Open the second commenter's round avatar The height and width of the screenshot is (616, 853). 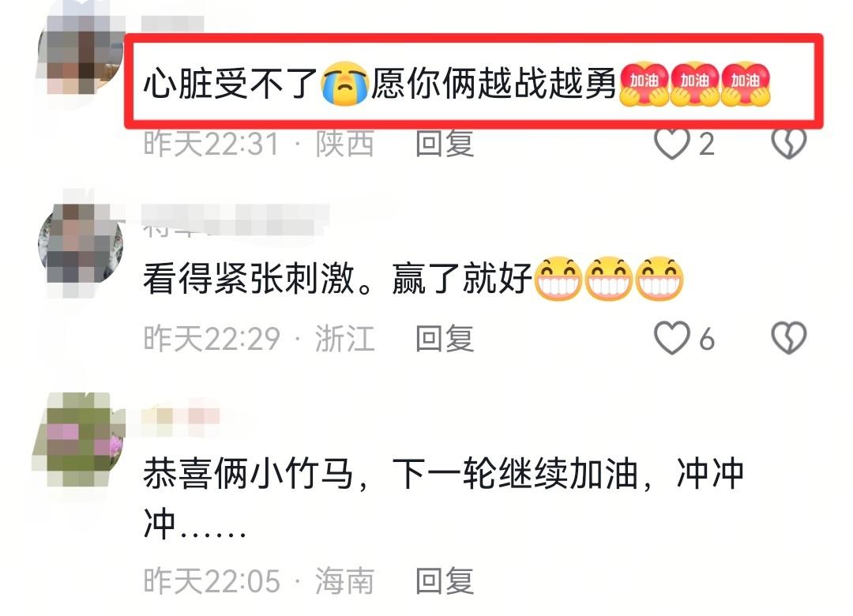pyautogui.click(x=81, y=244)
